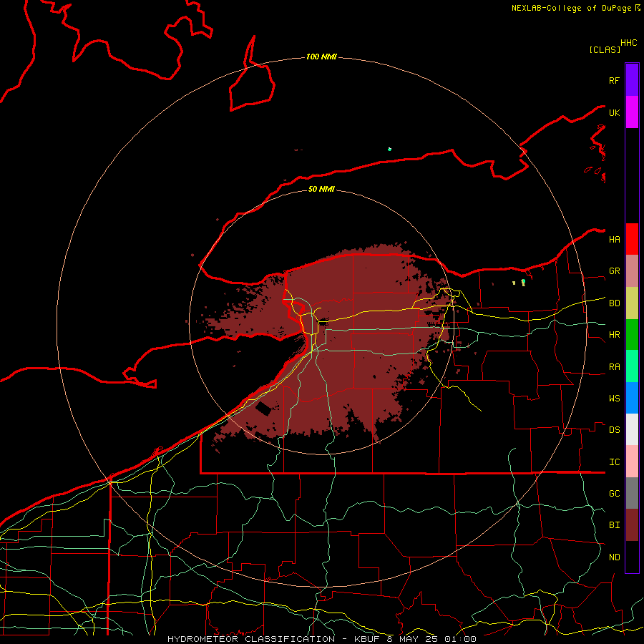Click the ND legend label

tap(614, 557)
